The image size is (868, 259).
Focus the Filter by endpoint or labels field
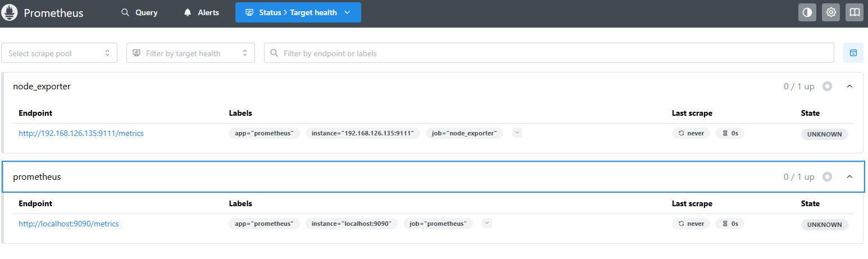(548, 53)
